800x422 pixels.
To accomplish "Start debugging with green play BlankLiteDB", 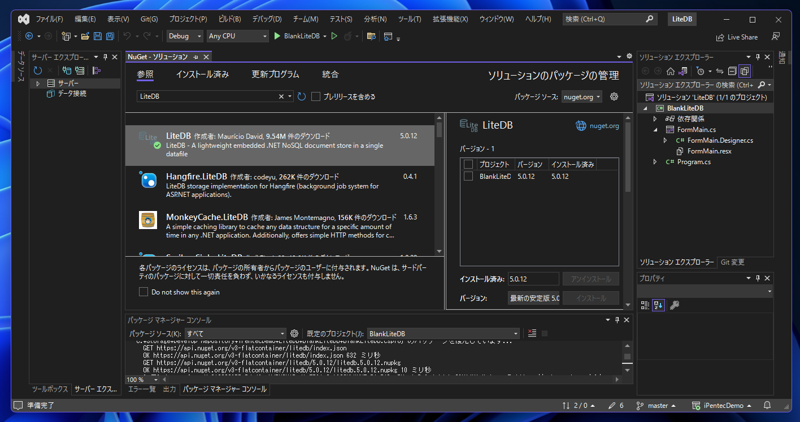I will [299, 36].
